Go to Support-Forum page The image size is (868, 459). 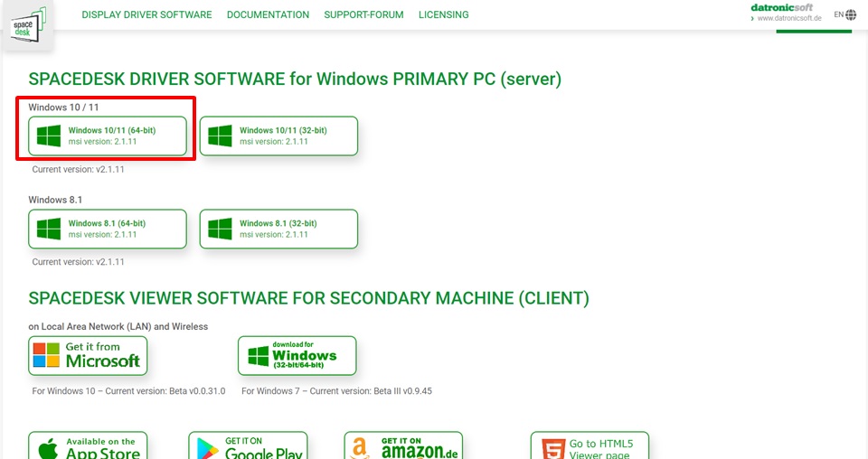(x=363, y=15)
